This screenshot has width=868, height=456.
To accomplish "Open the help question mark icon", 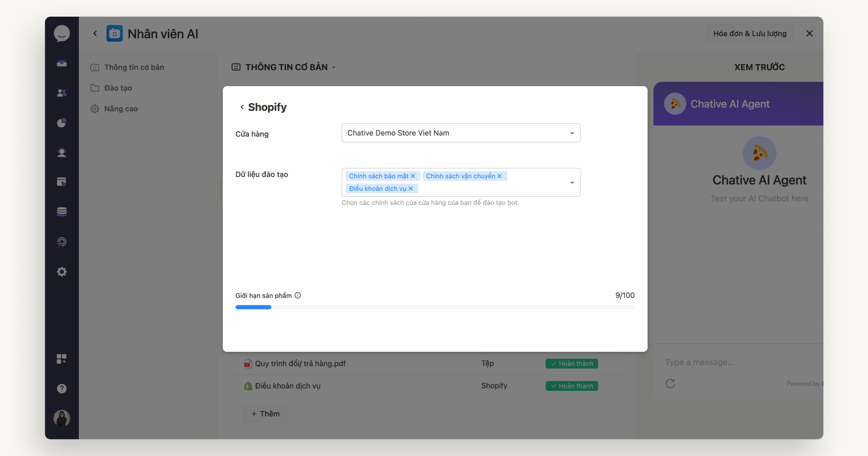I will point(62,389).
